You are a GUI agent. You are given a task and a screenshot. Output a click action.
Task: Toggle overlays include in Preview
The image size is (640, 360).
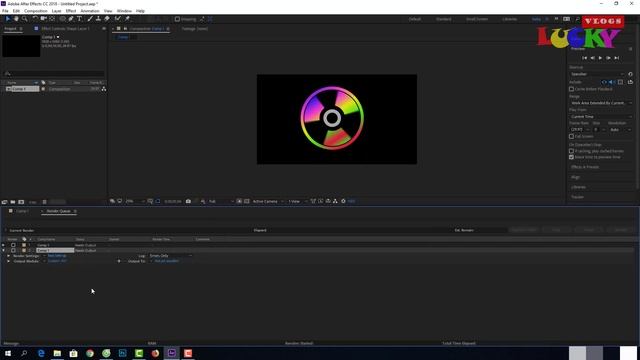tap(620, 82)
